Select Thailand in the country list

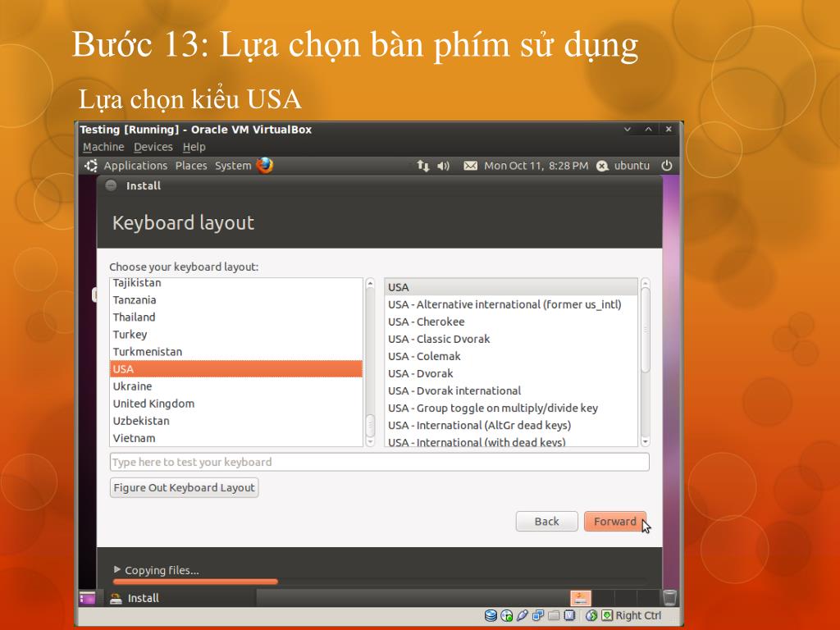236,317
